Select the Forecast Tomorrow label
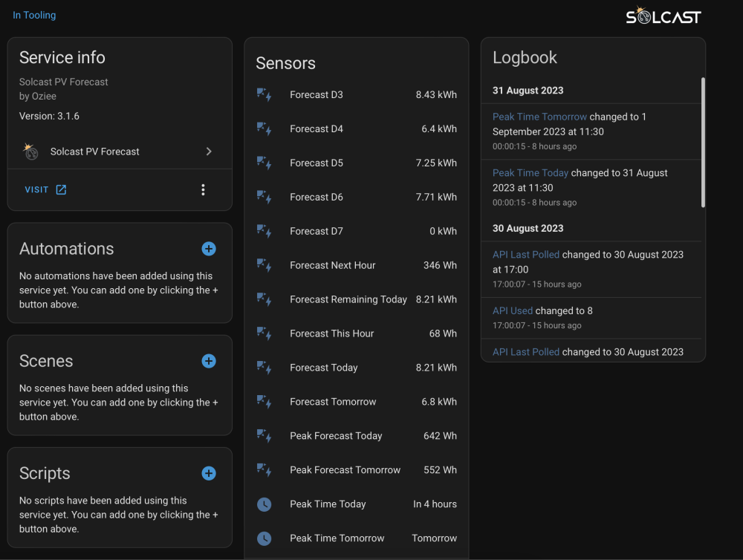 tap(333, 402)
